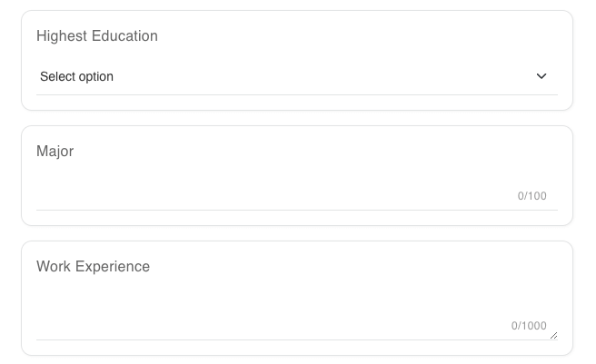This screenshot has height=364, width=596.
Task: Click the Work Experience textarea resize handle
Action: coord(553,335)
